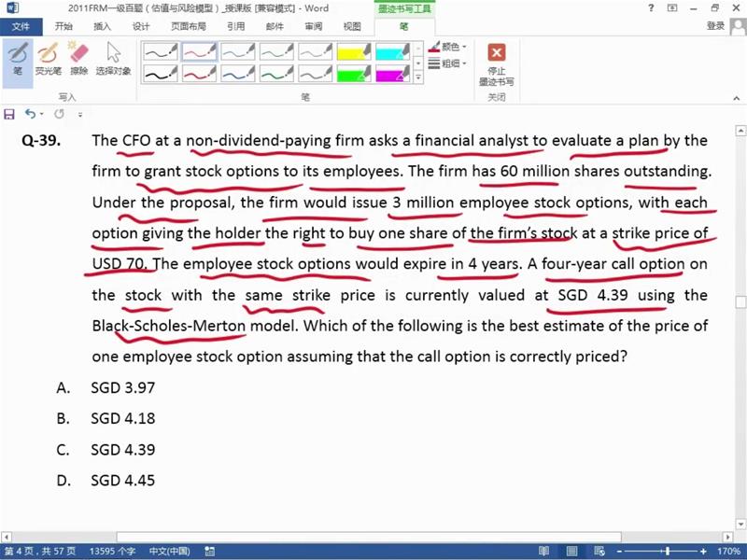The height and width of the screenshot is (560, 747).
Task: Switch to the 插入 Insert tab
Action: click(x=103, y=26)
